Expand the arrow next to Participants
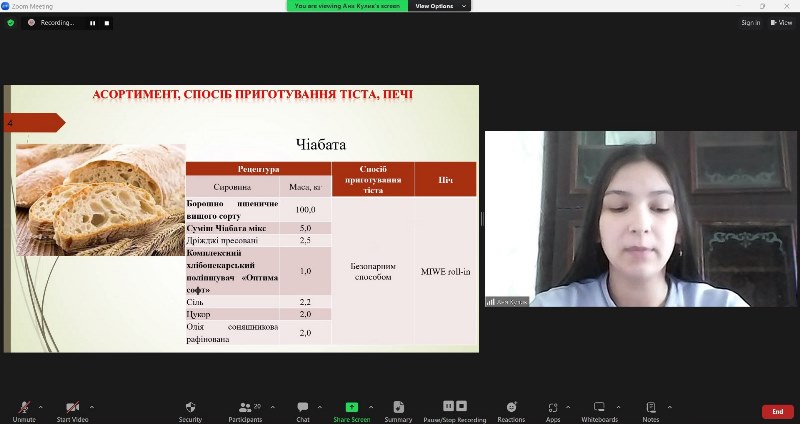This screenshot has height=424, width=800. tap(272, 407)
